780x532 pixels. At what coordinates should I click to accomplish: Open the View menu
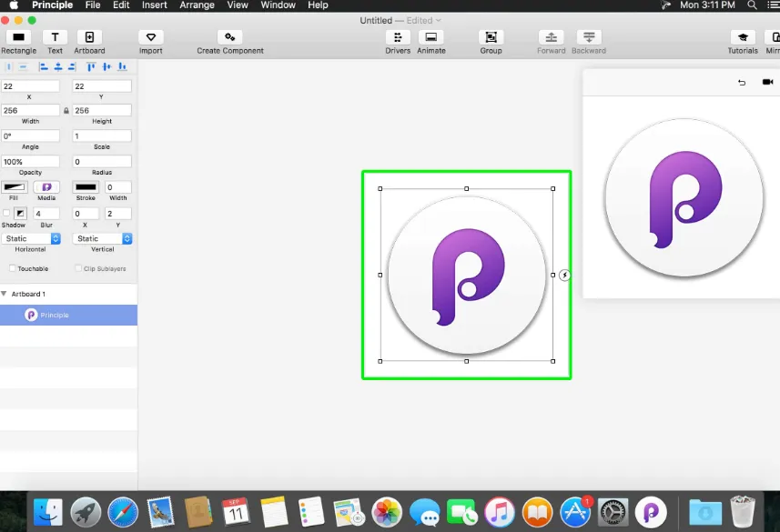pos(238,5)
